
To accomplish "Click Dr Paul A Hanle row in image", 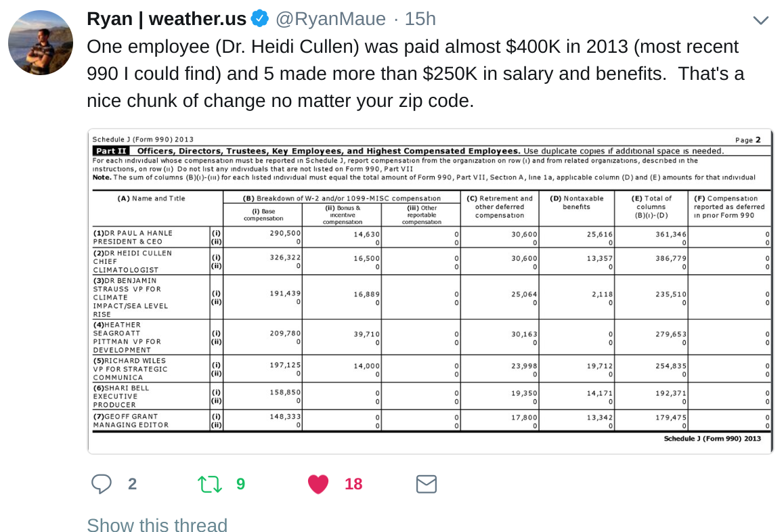I will coord(431,238).
